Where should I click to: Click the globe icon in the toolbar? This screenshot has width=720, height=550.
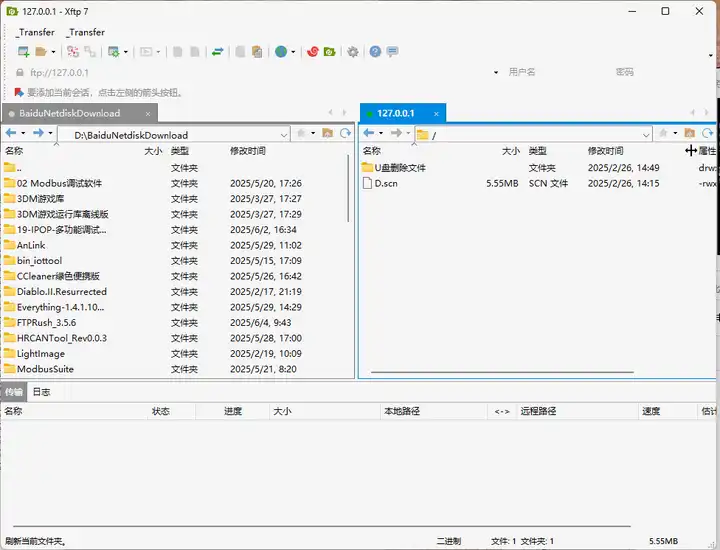click(281, 51)
